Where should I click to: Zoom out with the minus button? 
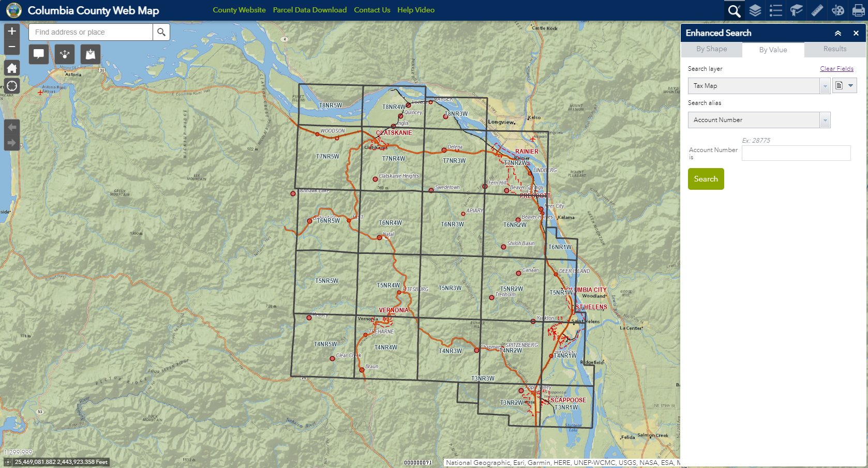pyautogui.click(x=12, y=47)
